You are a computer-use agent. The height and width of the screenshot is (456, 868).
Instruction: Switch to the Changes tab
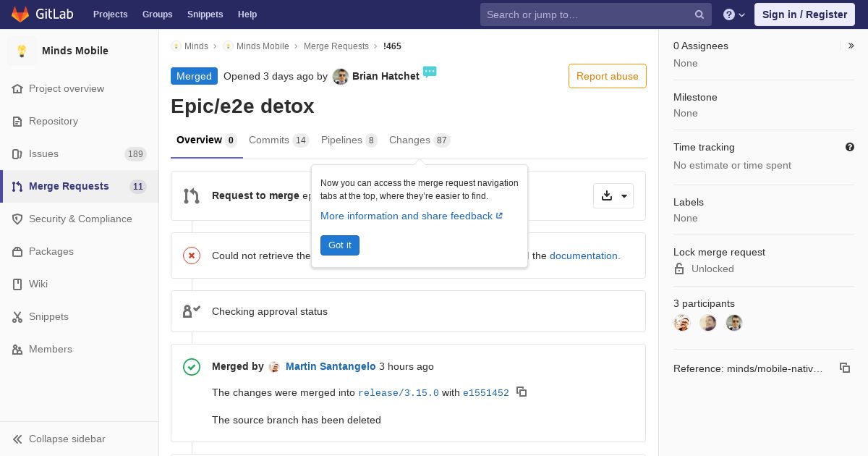click(x=420, y=140)
